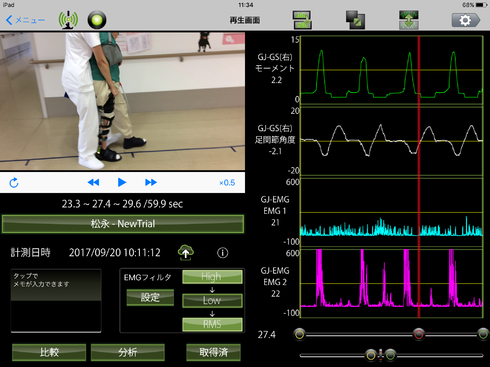Image resolution: width=490 pixels, height=367 pixels.
Task: Toggle the High EMG filter
Action: [212, 277]
